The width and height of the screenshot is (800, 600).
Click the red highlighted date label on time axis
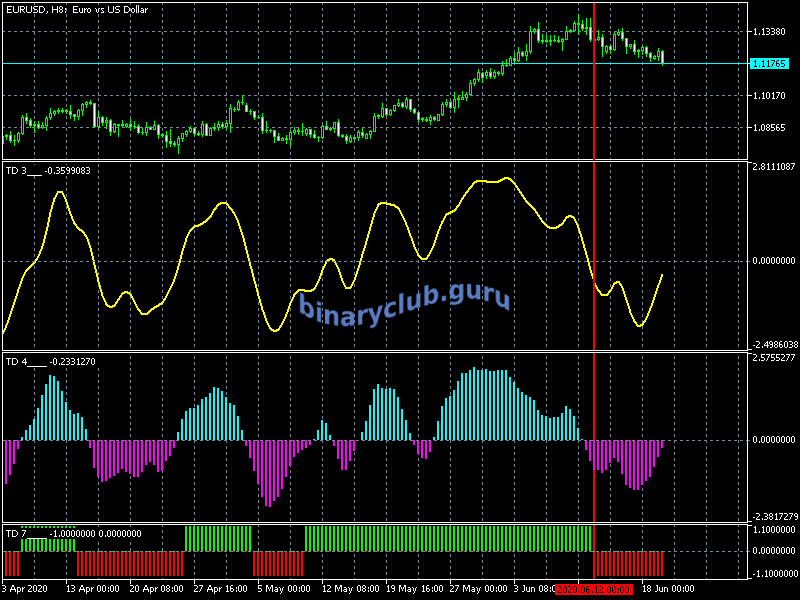coord(593,589)
